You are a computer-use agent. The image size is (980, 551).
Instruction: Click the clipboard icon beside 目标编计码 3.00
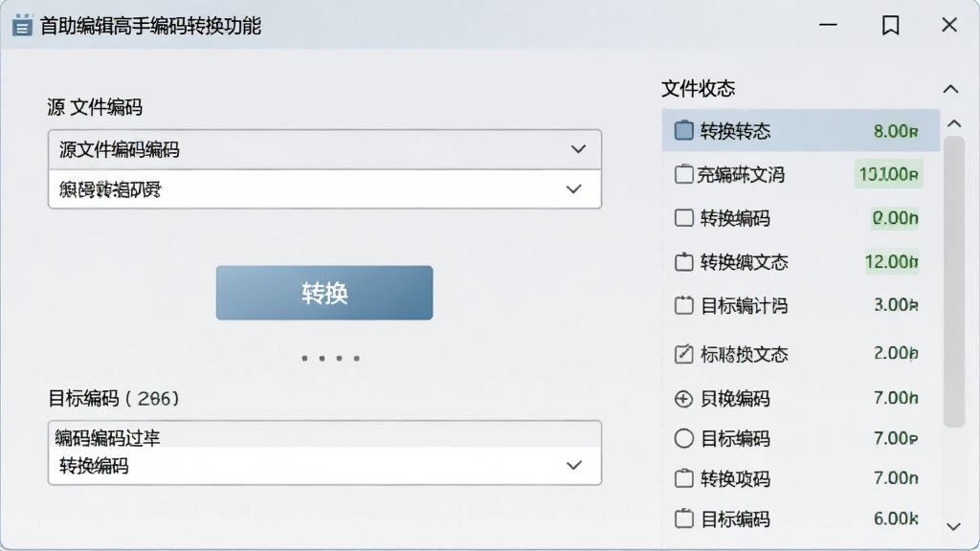coord(683,305)
